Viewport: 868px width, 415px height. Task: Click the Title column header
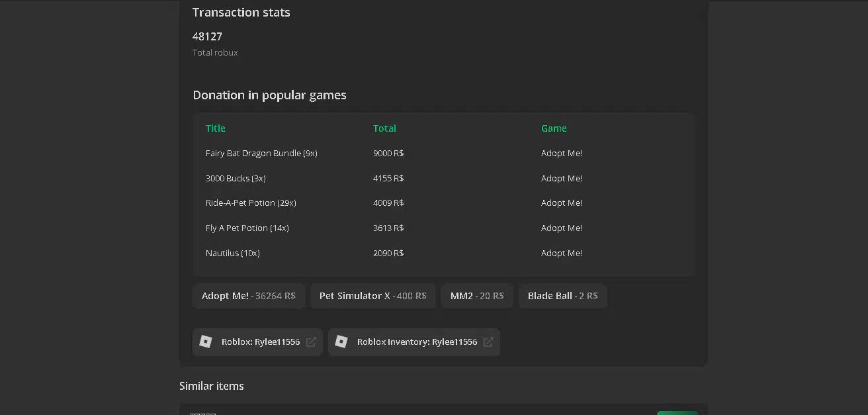216,128
